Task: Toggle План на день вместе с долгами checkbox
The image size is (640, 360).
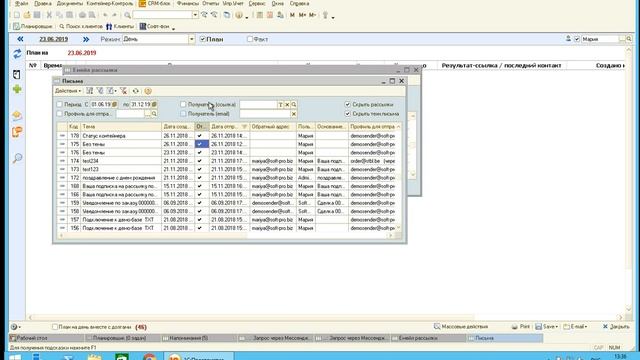Action: coord(55,327)
